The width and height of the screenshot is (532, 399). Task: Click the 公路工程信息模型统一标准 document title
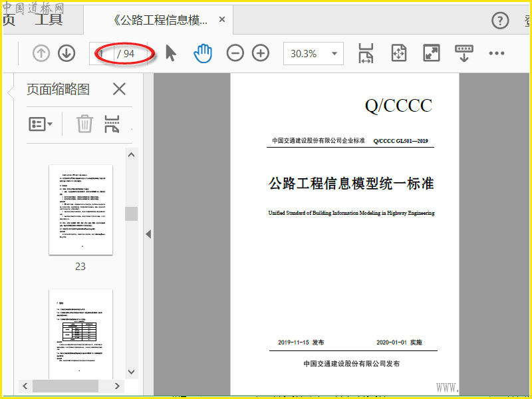point(351,184)
